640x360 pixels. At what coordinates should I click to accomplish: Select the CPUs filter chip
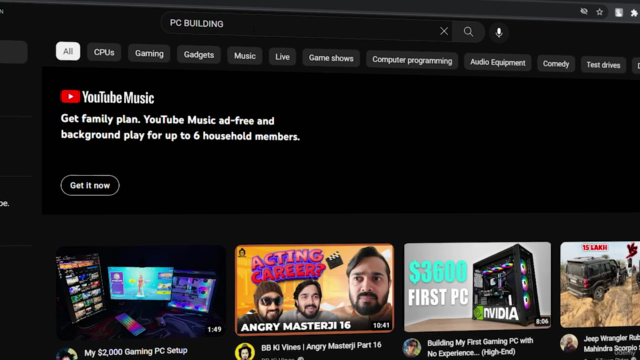pos(104,52)
